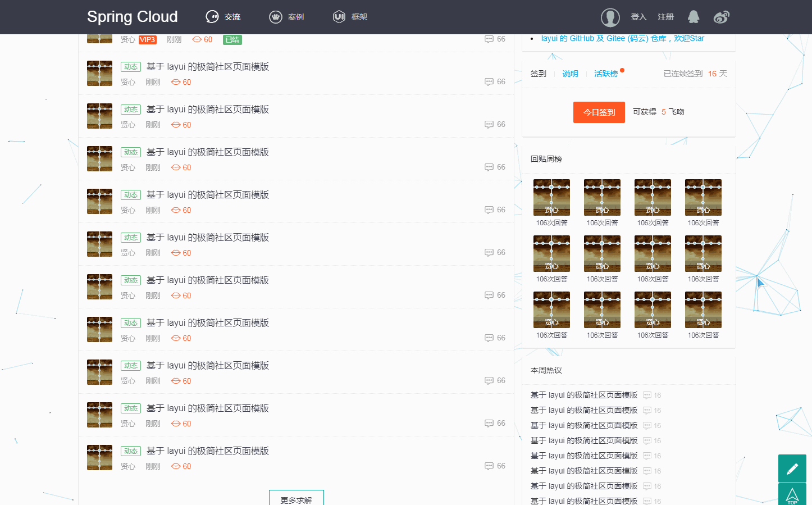The height and width of the screenshot is (505, 812).
Task: Open the layui GitHub and Gitee repository link
Action: pos(623,38)
